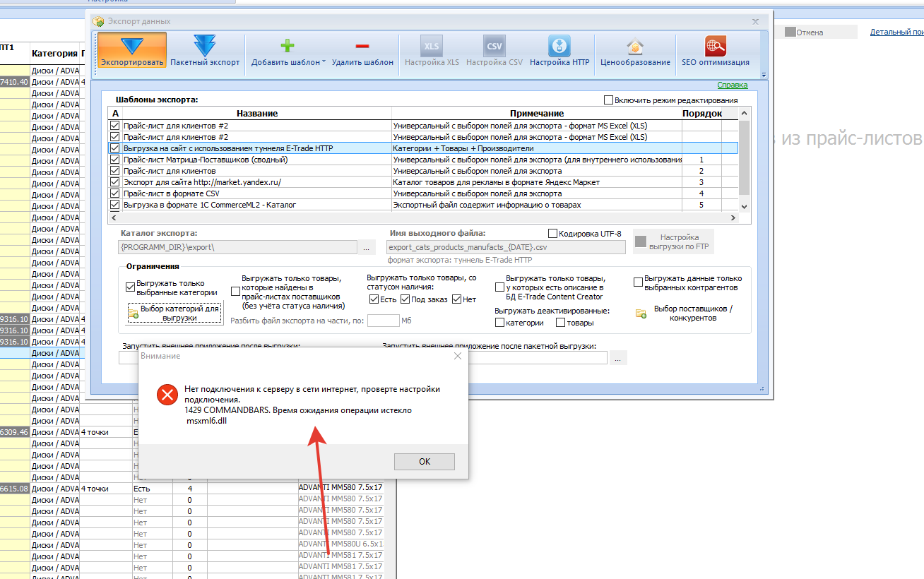924x579 pixels.
Task: Click the red error icon in Внимание dialog
Action: [x=167, y=395]
